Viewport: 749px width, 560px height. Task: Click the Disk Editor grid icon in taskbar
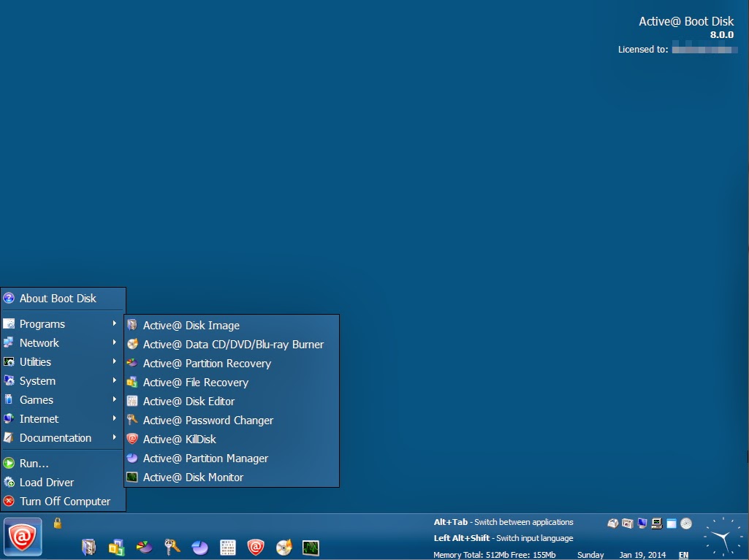pyautogui.click(x=227, y=548)
